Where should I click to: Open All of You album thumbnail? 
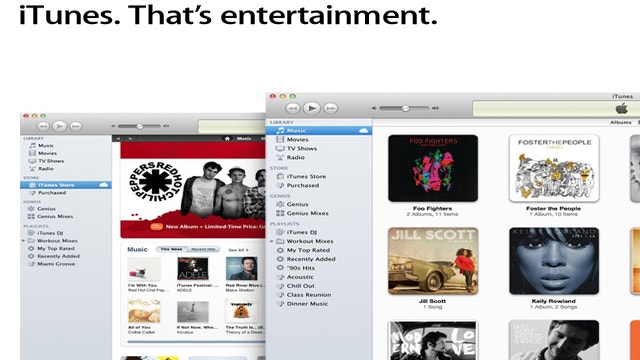pos(144,311)
